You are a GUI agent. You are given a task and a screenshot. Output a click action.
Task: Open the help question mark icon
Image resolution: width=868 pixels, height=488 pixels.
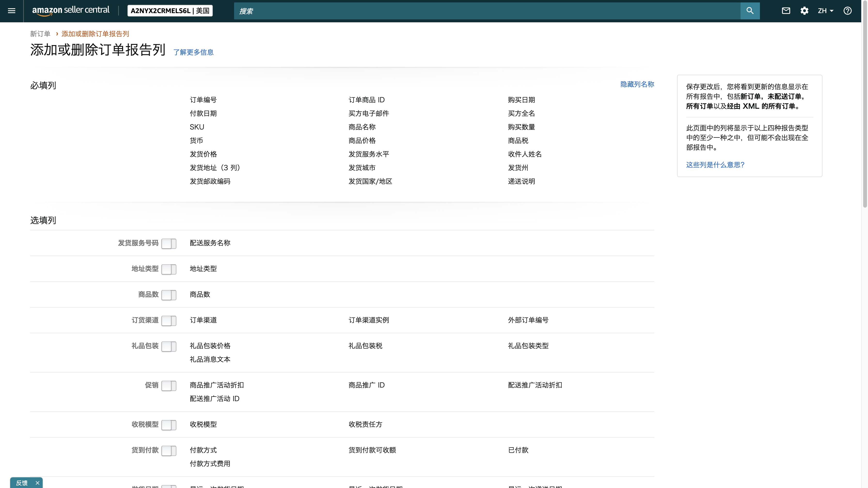(847, 11)
